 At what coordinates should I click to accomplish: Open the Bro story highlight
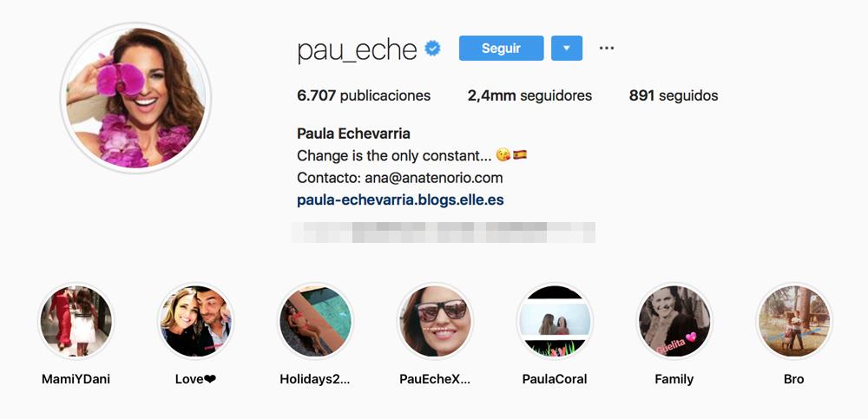point(794,322)
